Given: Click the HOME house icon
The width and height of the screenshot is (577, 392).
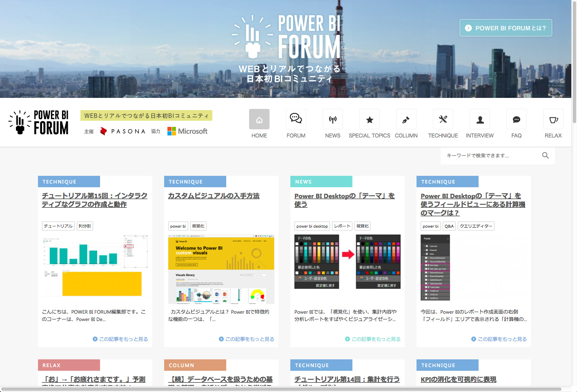Looking at the screenshot, I should click(259, 120).
